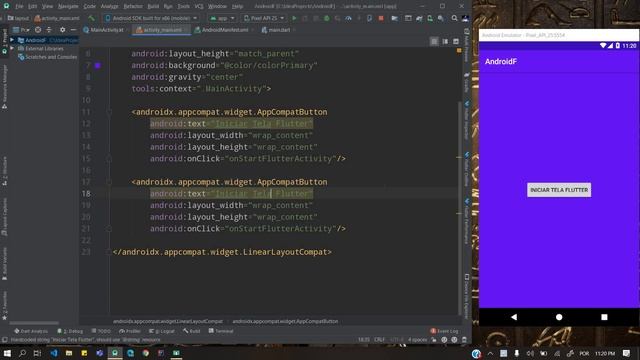Switch editor to Split view icon
This screenshot has width=640, height=360.
click(445, 41)
